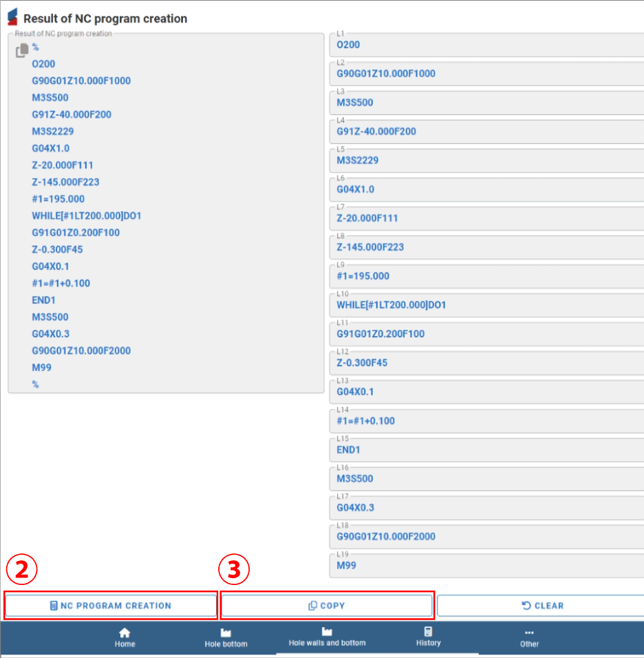
Task: Open Hole bottom via its factory icon
Action: [x=226, y=632]
